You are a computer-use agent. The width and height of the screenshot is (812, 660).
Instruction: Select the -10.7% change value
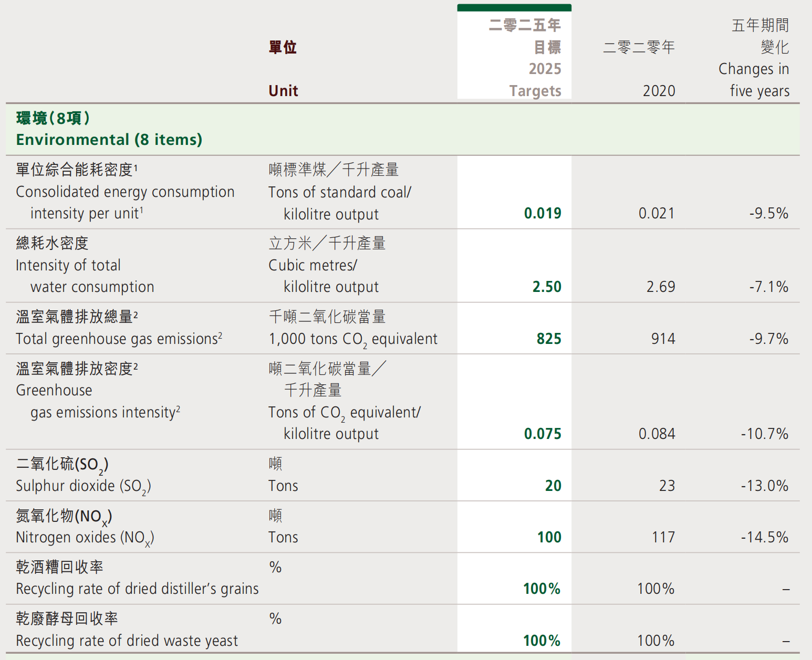pyautogui.click(x=765, y=434)
